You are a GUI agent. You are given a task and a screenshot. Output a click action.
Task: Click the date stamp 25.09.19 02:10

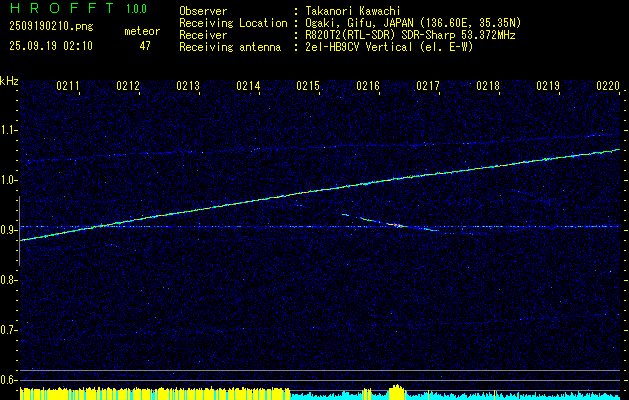point(51,46)
